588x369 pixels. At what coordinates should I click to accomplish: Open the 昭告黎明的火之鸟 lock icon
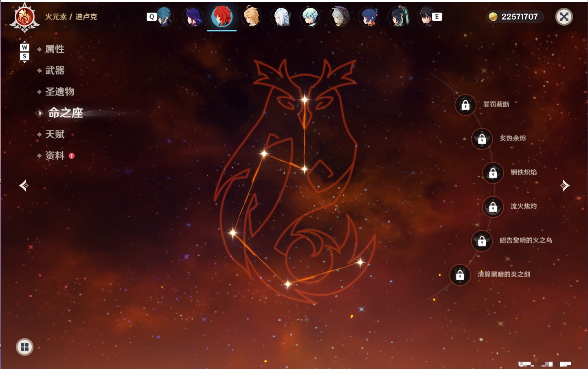[482, 241]
